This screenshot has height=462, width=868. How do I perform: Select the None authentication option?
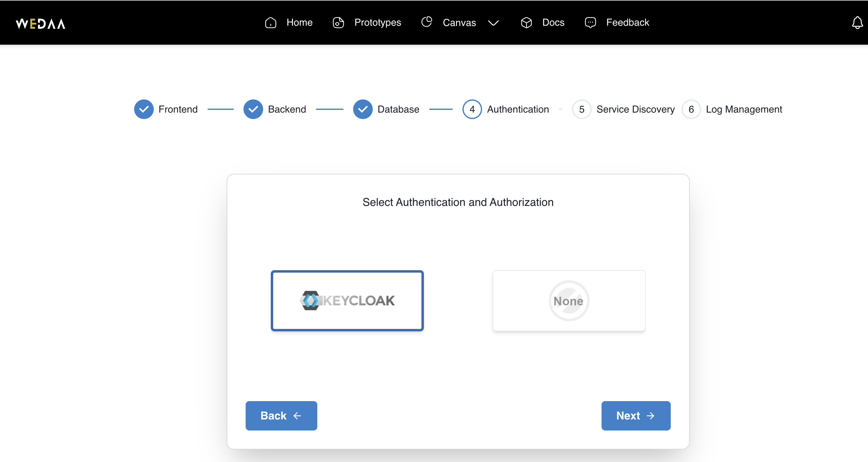pyautogui.click(x=569, y=300)
